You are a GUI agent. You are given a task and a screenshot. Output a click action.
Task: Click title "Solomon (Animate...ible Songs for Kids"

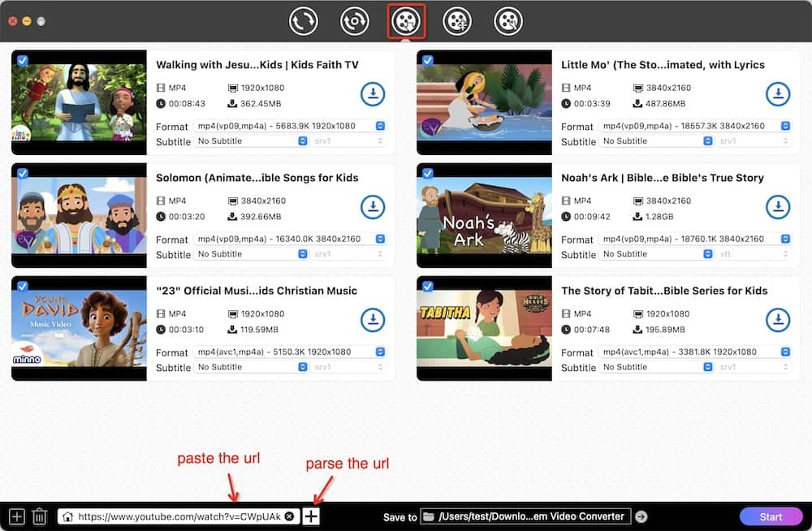(257, 178)
